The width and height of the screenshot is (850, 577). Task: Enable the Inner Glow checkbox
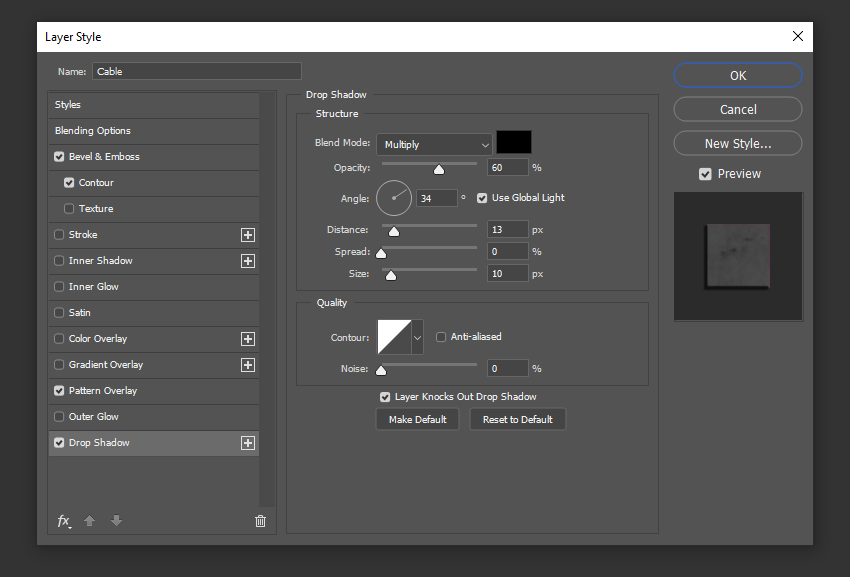(x=59, y=287)
